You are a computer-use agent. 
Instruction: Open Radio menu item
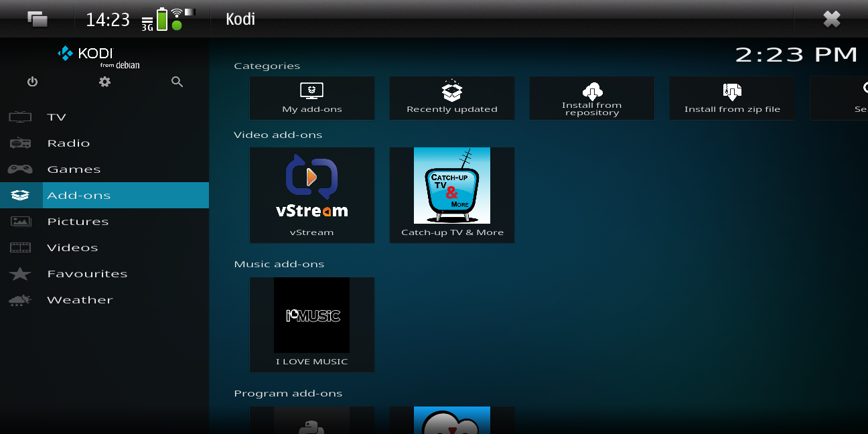104,143
